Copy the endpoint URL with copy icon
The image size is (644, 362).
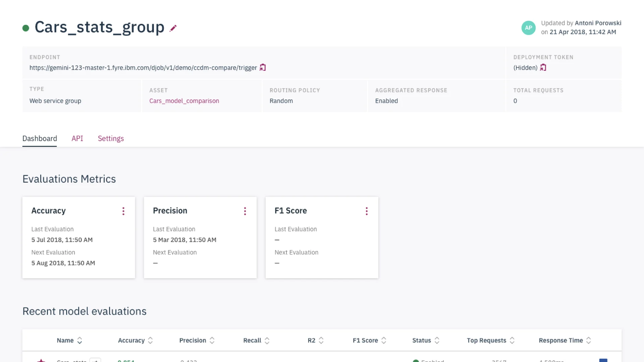[x=263, y=68]
